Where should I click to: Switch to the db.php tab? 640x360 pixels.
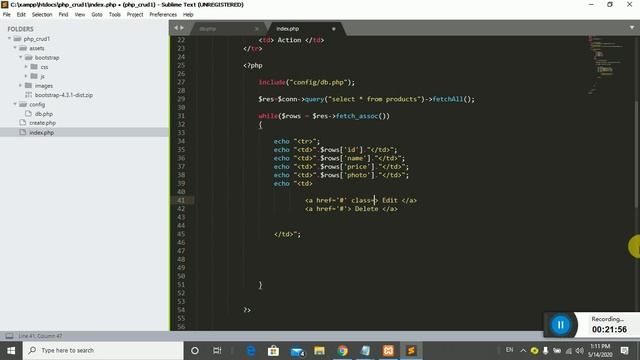click(208, 29)
